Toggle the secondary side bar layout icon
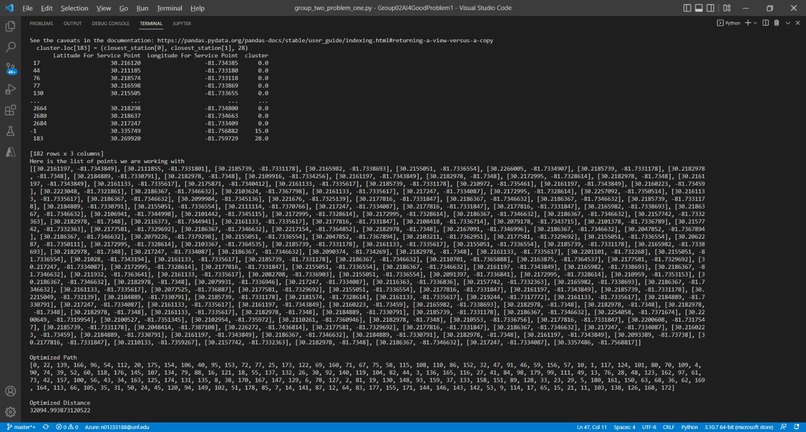806x432 pixels. pyautogui.click(x=710, y=8)
